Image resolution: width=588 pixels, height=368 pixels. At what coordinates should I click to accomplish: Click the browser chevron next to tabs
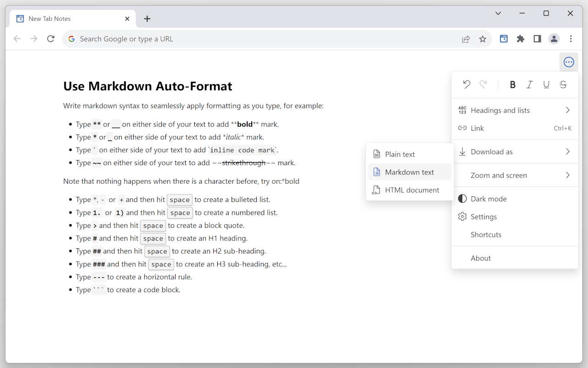click(498, 13)
